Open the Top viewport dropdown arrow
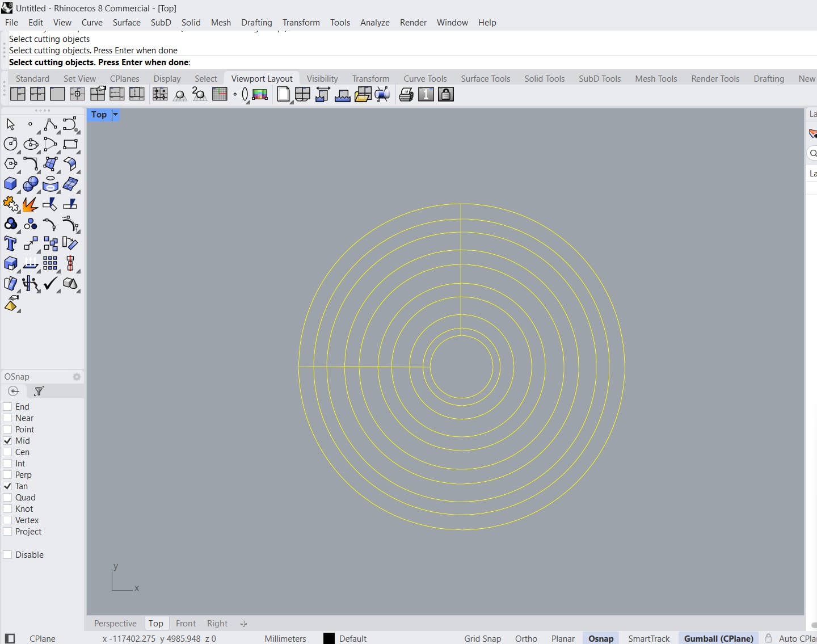The height and width of the screenshot is (644, 817). (115, 115)
